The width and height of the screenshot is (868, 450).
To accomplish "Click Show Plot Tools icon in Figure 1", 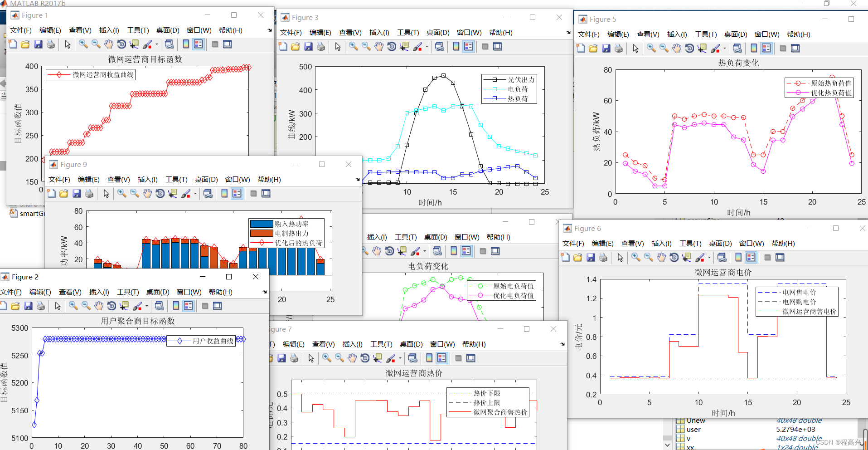I will (228, 44).
